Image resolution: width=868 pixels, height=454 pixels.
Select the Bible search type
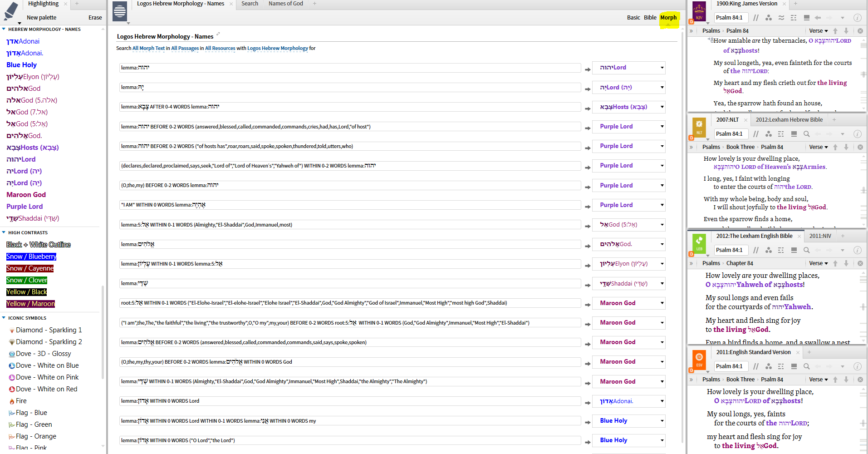[650, 18]
